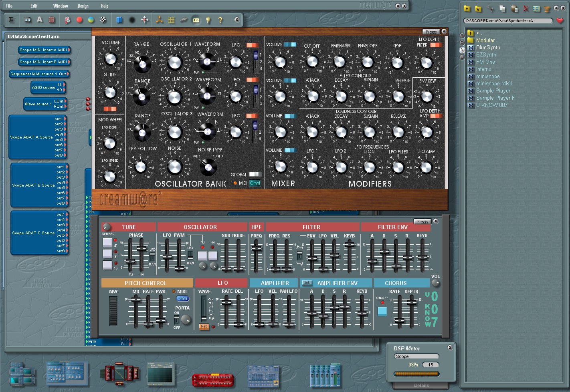Click the four-arrows move toolbar icon
Viewport: 570px width, 392px height.
[x=145, y=20]
